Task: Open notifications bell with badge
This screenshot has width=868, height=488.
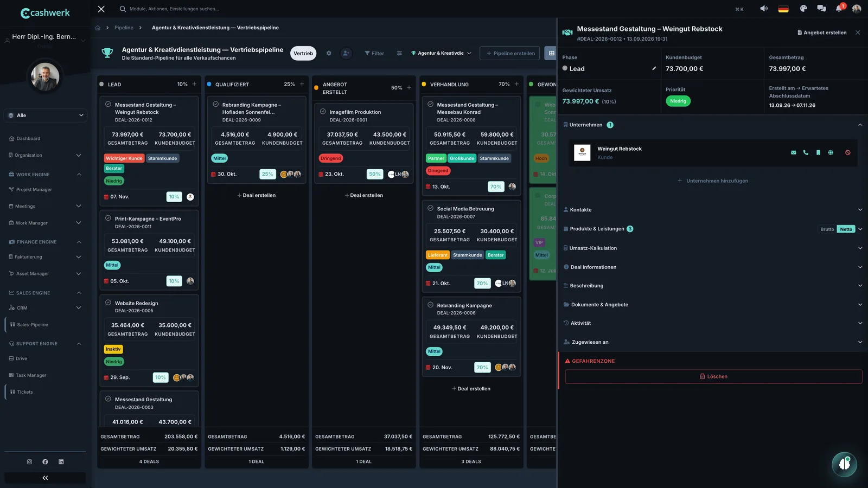Action: pyautogui.click(x=839, y=9)
